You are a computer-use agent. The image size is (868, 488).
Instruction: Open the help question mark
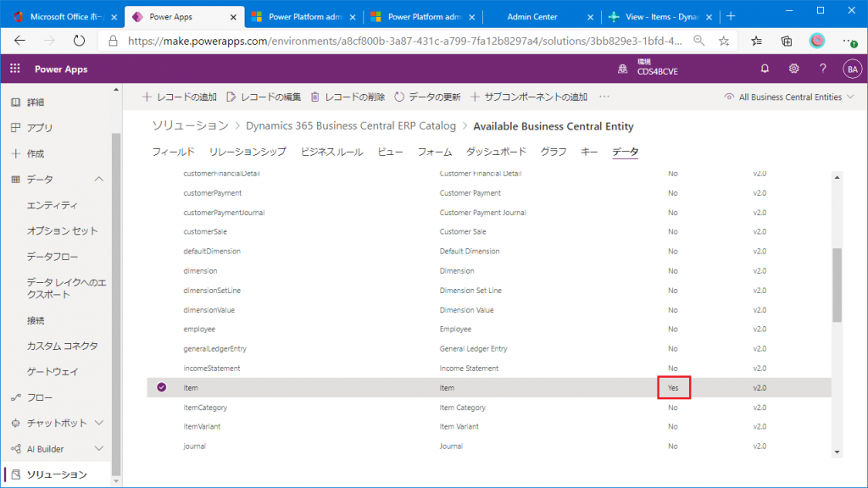tap(822, 69)
